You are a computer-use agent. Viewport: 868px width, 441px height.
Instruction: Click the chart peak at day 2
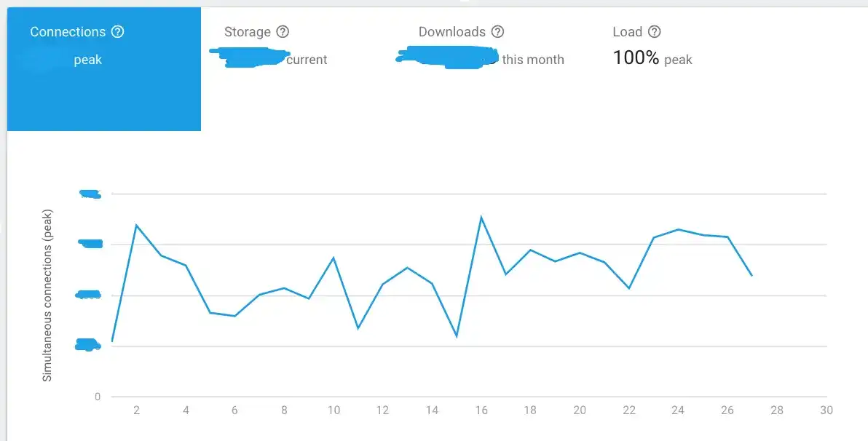[136, 225]
